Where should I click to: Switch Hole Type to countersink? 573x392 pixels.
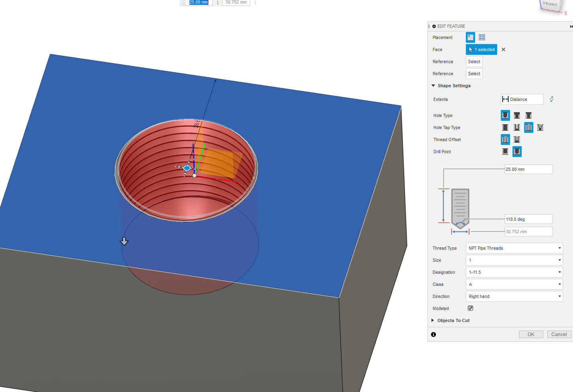pyautogui.click(x=528, y=115)
